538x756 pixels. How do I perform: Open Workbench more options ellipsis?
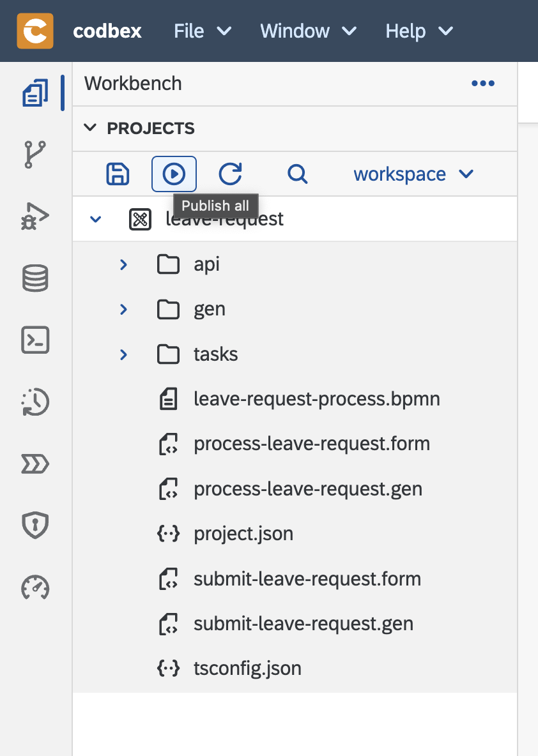click(483, 84)
